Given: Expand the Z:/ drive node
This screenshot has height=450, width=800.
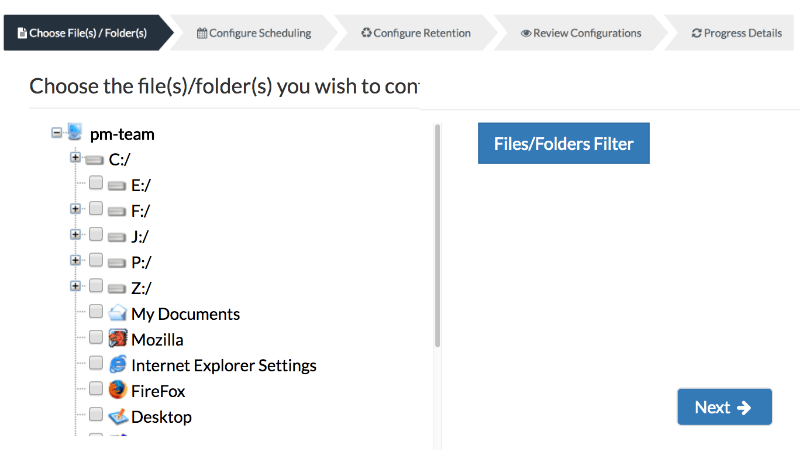Looking at the screenshot, I should point(75,286).
